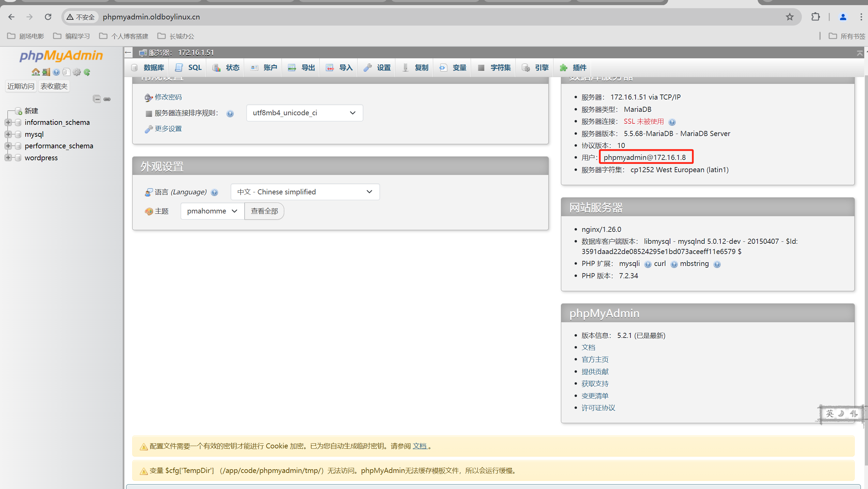Open the SQL tab
This screenshot has height=489, width=868.
point(188,68)
